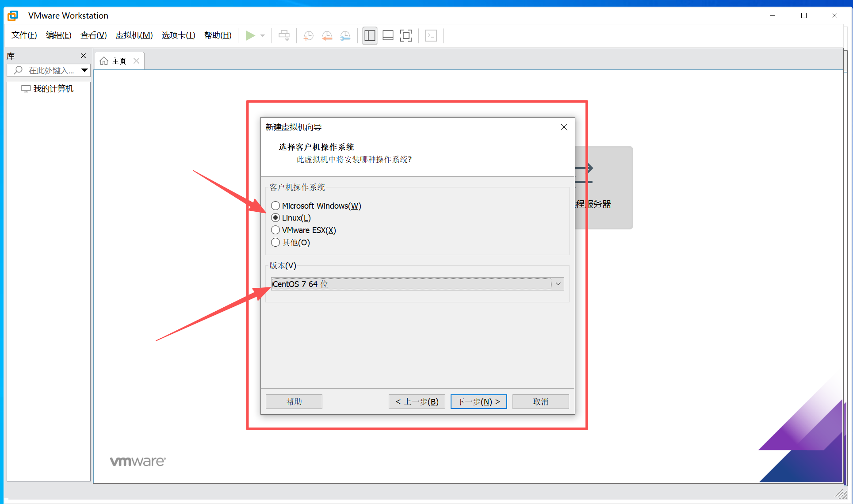Click the take snapshot clock icon
Viewport: 853px width, 504px height.
point(308,35)
